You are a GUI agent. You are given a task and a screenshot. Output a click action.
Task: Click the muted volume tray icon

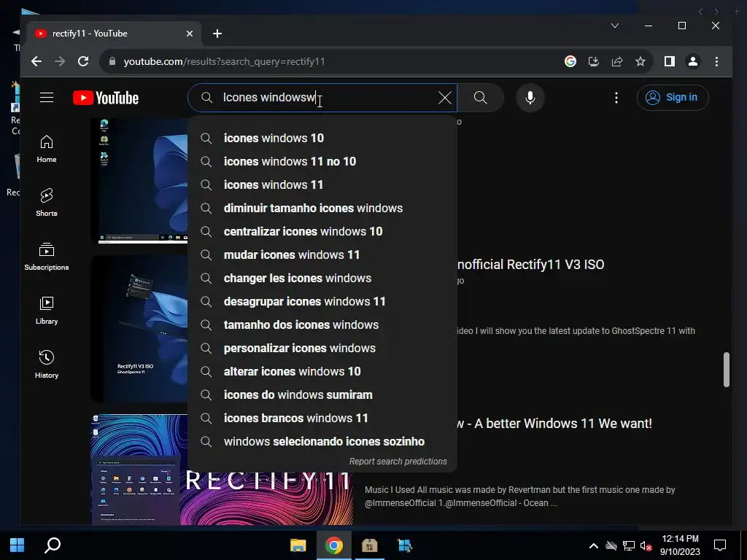pyautogui.click(x=646, y=545)
